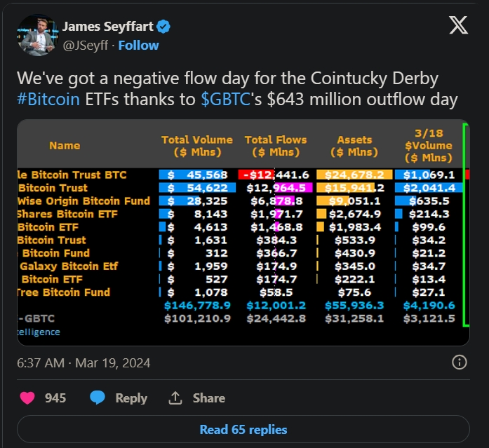Click the share upload arrow icon
Image resolution: width=489 pixels, height=448 pixels.
point(175,398)
